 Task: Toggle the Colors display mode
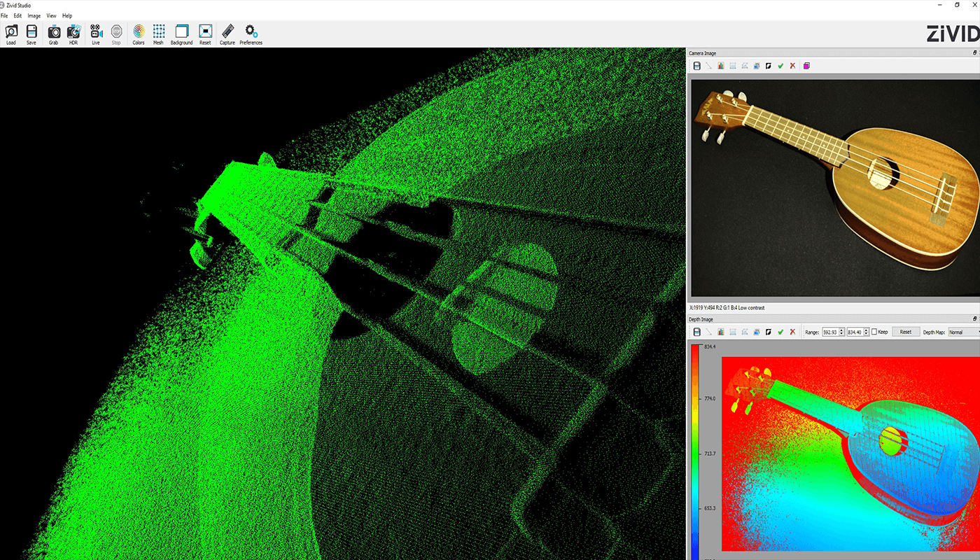pos(138,33)
